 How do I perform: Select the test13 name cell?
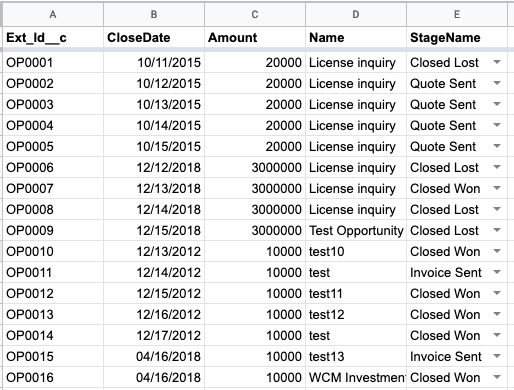coord(356,356)
